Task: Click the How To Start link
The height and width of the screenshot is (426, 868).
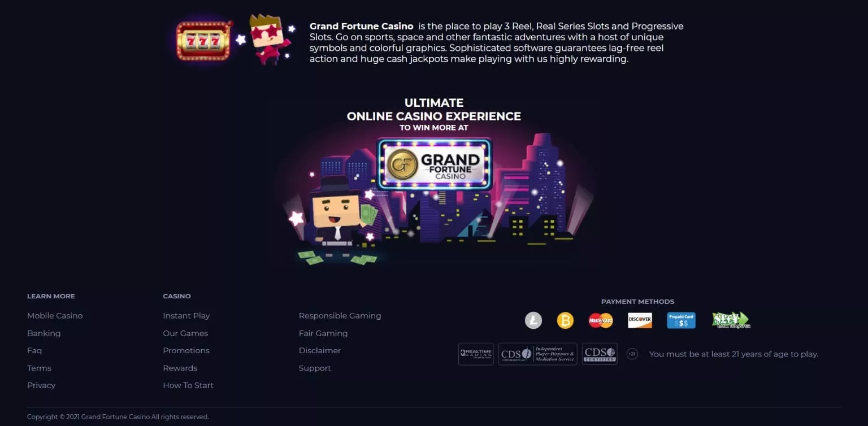Action: 188,385
